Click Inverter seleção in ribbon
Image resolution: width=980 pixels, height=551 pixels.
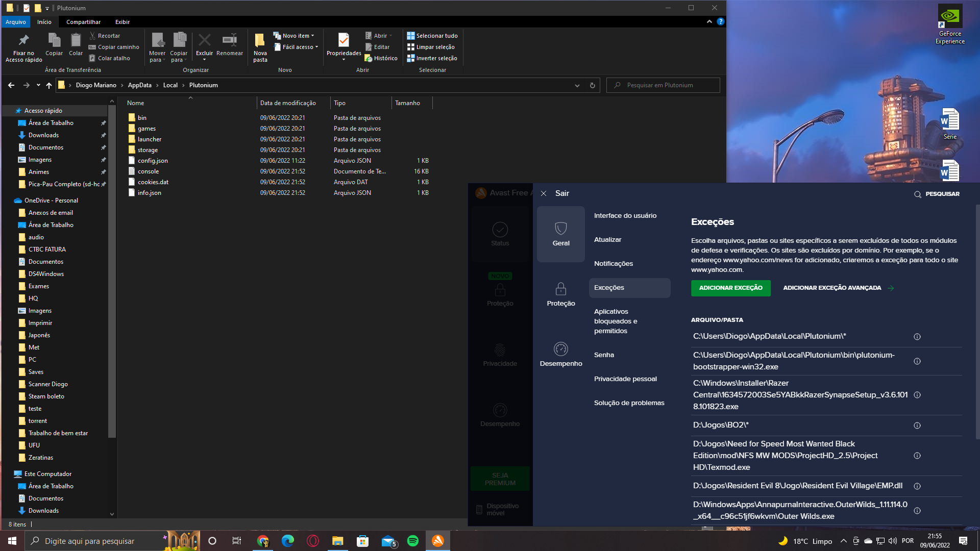432,58
